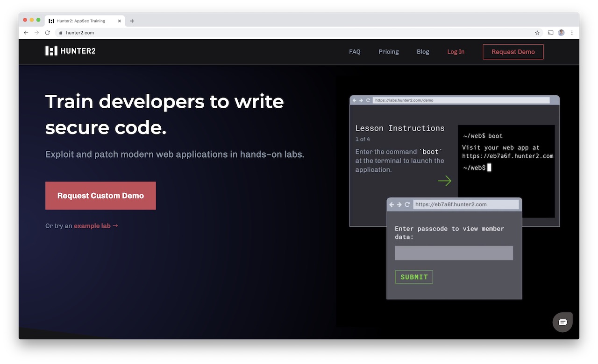598x364 pixels.
Task: Click the Request Custom Demo button
Action: pos(100,196)
